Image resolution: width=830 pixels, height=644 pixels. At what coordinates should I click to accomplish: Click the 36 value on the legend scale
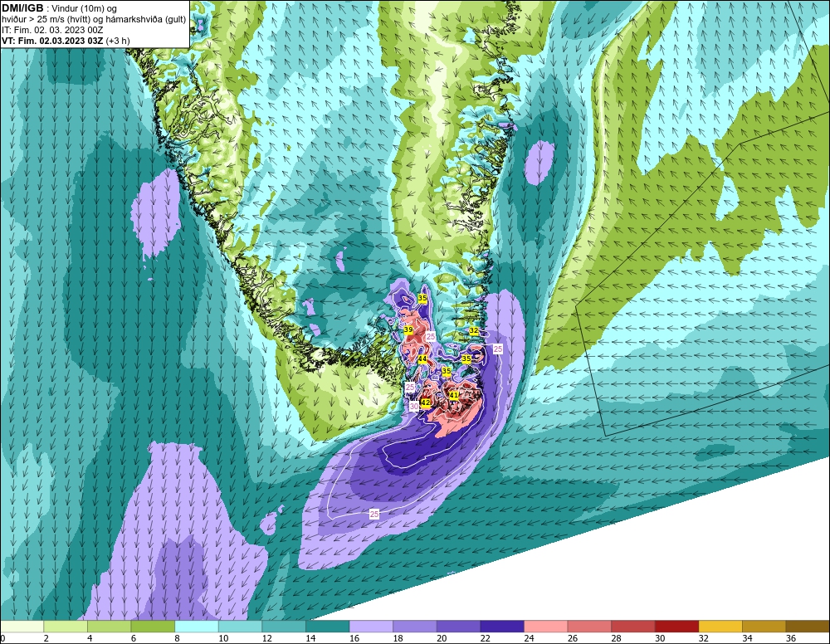point(791,638)
